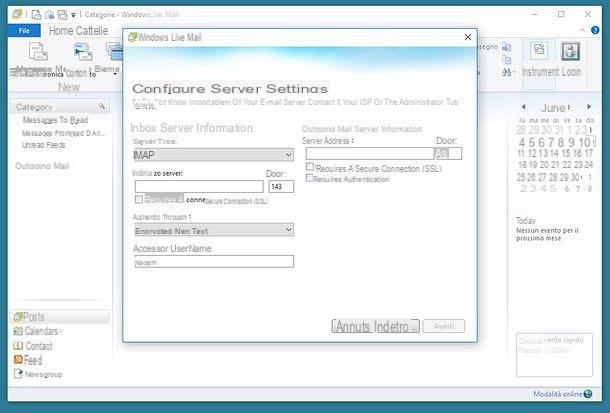Click the Avanti next button
This screenshot has height=413, width=610.
tap(443, 326)
